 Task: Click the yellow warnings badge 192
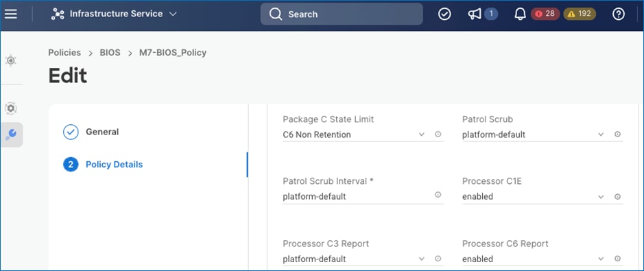click(x=580, y=14)
